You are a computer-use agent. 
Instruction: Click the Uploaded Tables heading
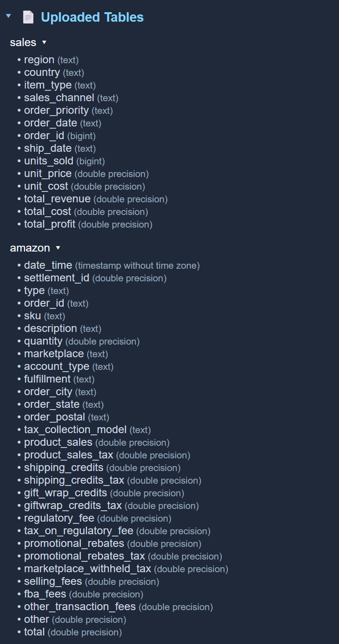(92, 17)
